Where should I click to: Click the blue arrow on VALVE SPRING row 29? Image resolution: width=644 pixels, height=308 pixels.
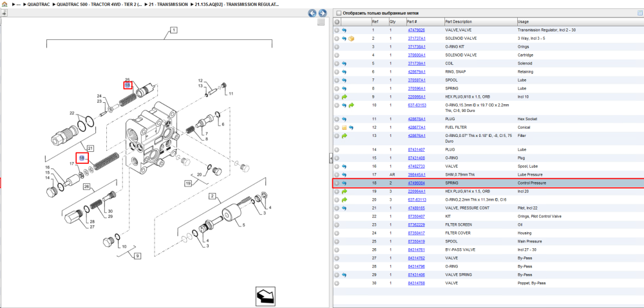(x=344, y=275)
